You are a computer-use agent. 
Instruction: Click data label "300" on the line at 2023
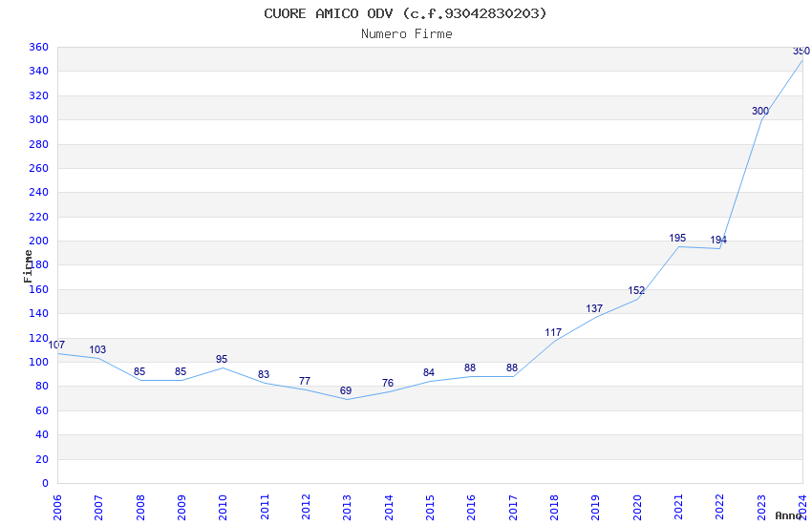click(760, 112)
